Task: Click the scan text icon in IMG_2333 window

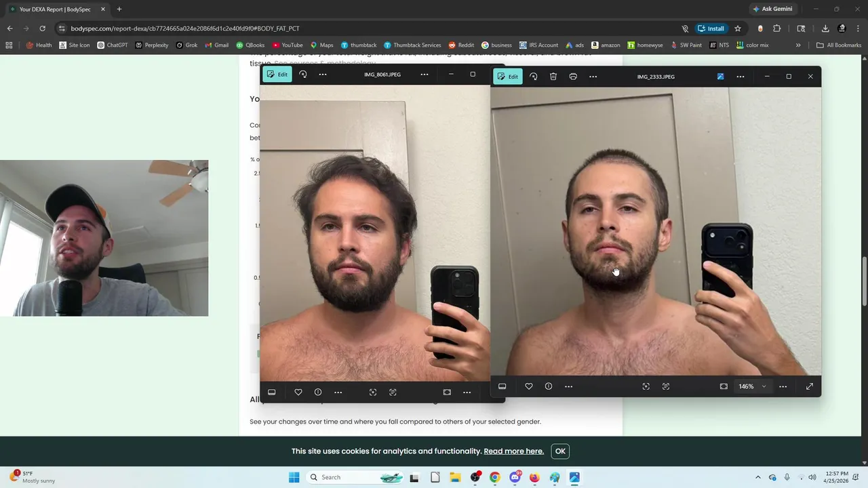Action: point(666,386)
